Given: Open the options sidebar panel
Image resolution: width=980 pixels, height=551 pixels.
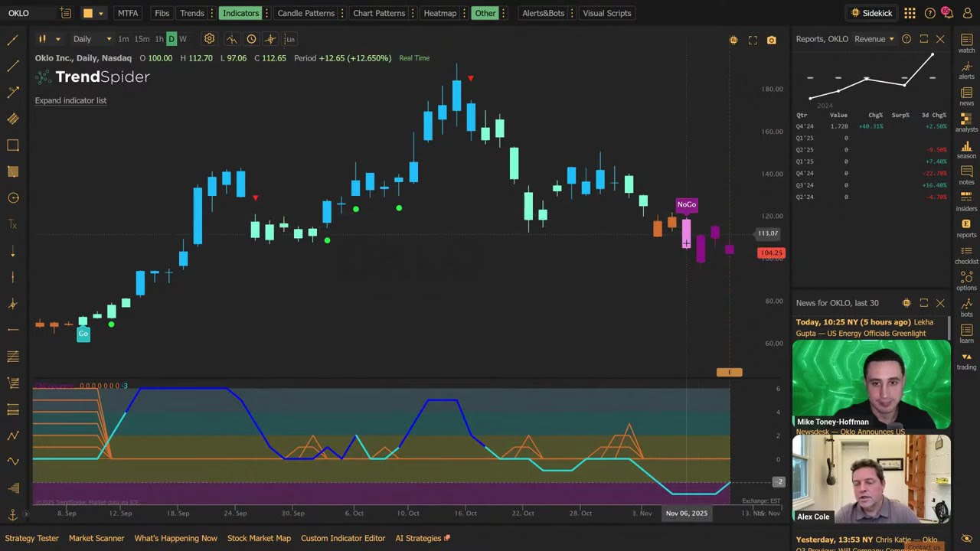Looking at the screenshot, I should (x=966, y=281).
